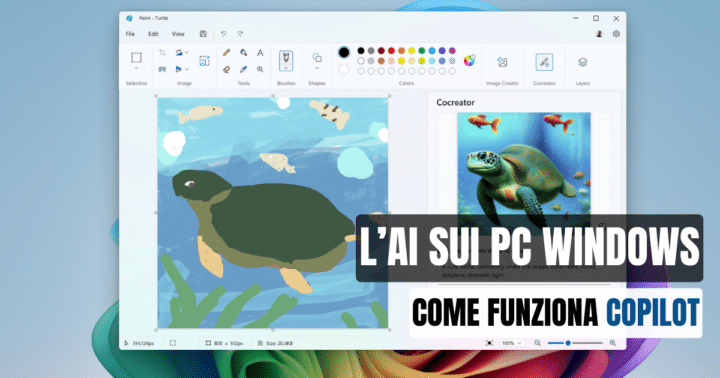Adjust the zoom slider handle
This screenshot has width=720, height=378.
click(568, 343)
